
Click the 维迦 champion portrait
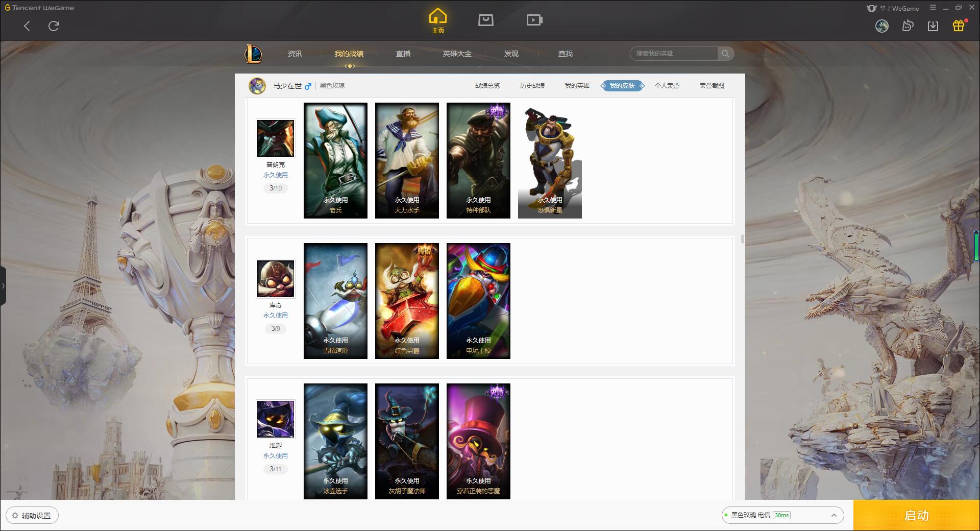[276, 419]
